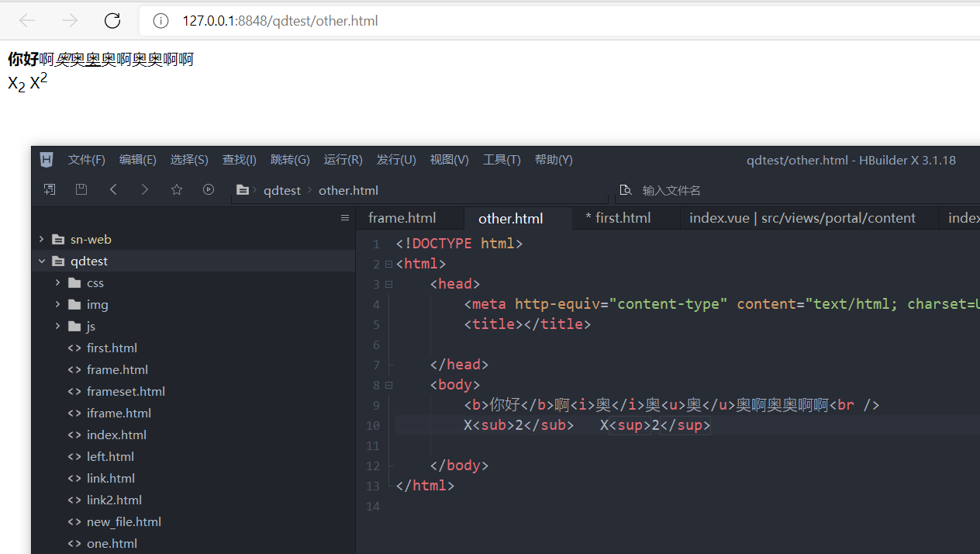Collapse the html tag fold on line 2
This screenshot has height=554, width=980.
click(388, 264)
